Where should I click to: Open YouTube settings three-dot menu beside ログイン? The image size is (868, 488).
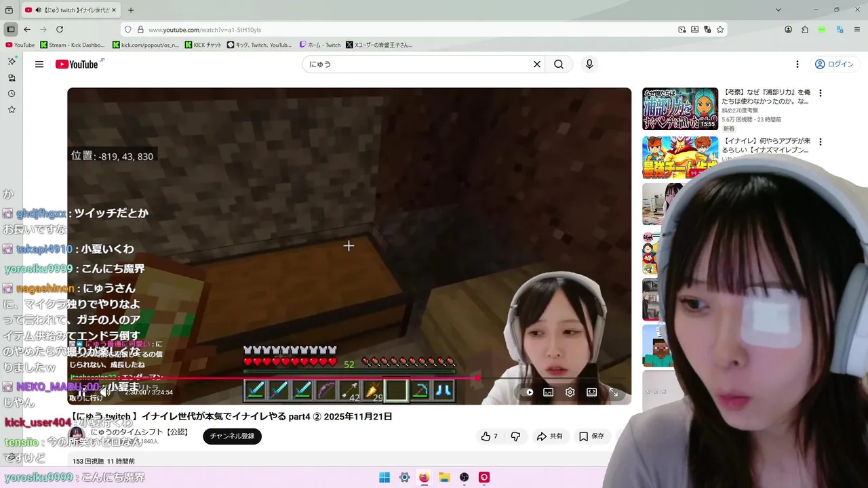797,64
